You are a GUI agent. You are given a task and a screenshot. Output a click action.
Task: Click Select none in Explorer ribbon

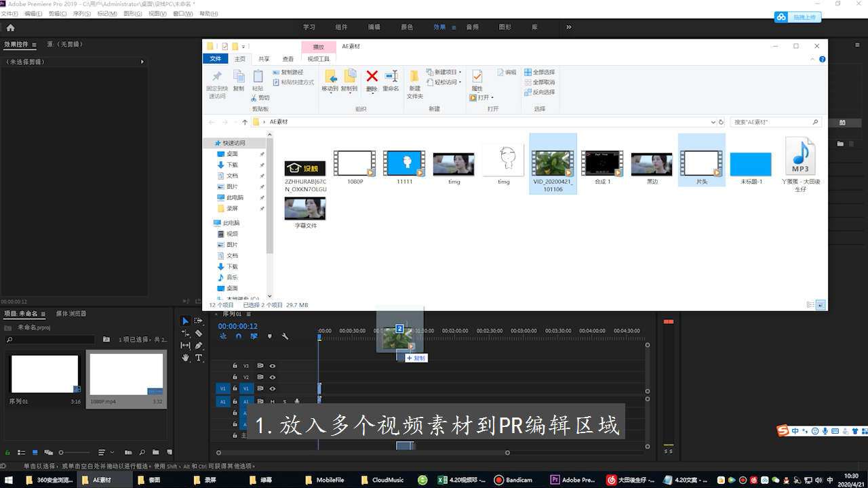click(539, 82)
